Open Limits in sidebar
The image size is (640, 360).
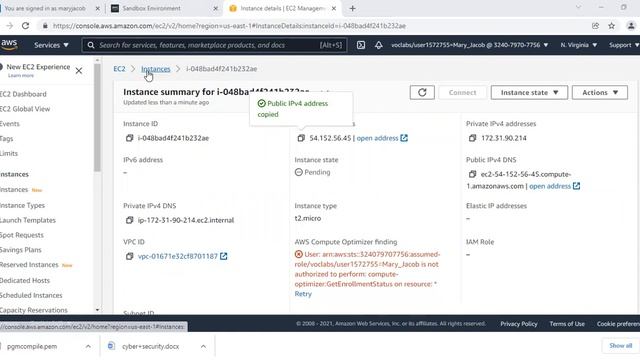click(x=9, y=153)
